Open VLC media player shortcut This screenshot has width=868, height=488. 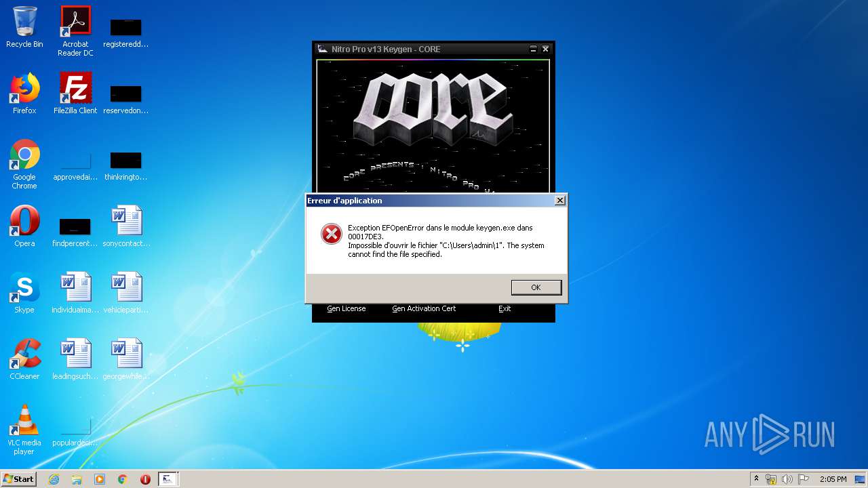tap(24, 430)
